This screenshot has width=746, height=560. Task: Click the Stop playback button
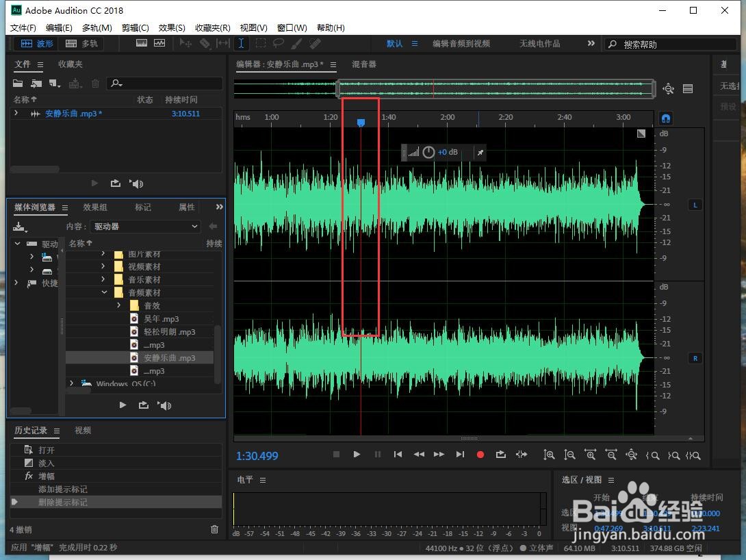coord(336,455)
